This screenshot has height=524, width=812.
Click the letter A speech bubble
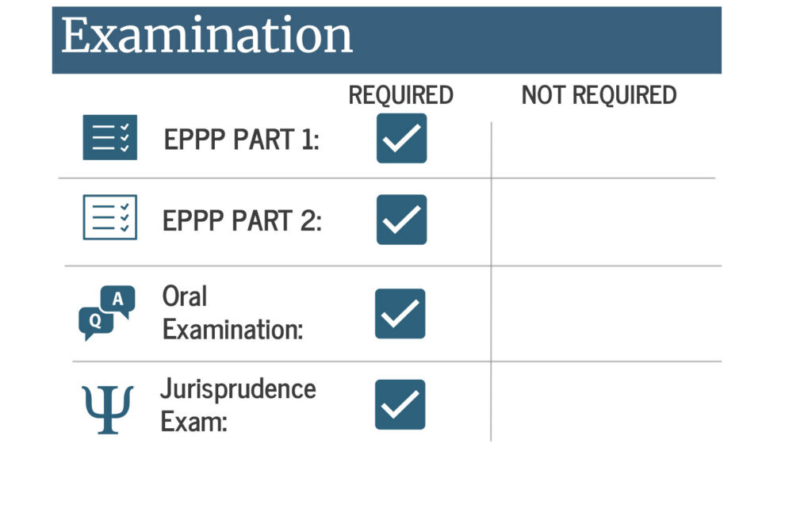[118, 300]
